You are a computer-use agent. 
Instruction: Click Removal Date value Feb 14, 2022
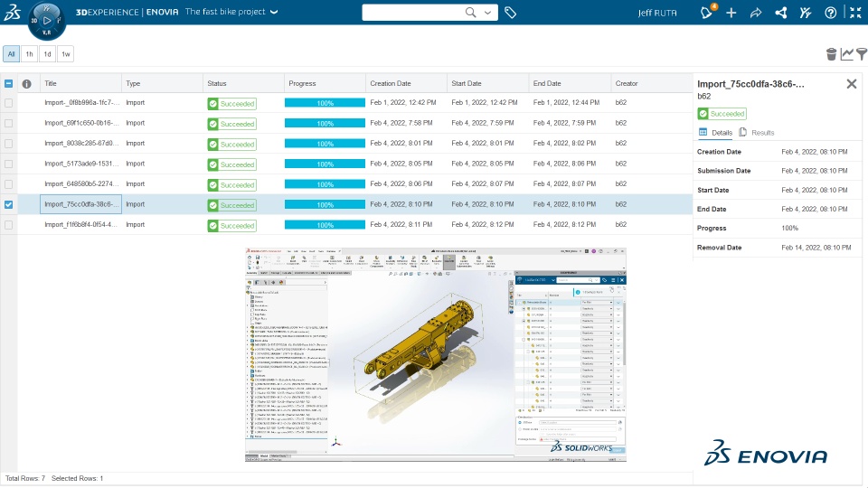click(816, 248)
